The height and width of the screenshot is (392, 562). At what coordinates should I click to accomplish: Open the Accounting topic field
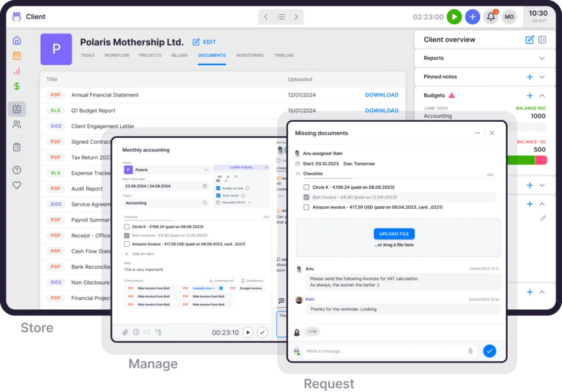(x=166, y=203)
